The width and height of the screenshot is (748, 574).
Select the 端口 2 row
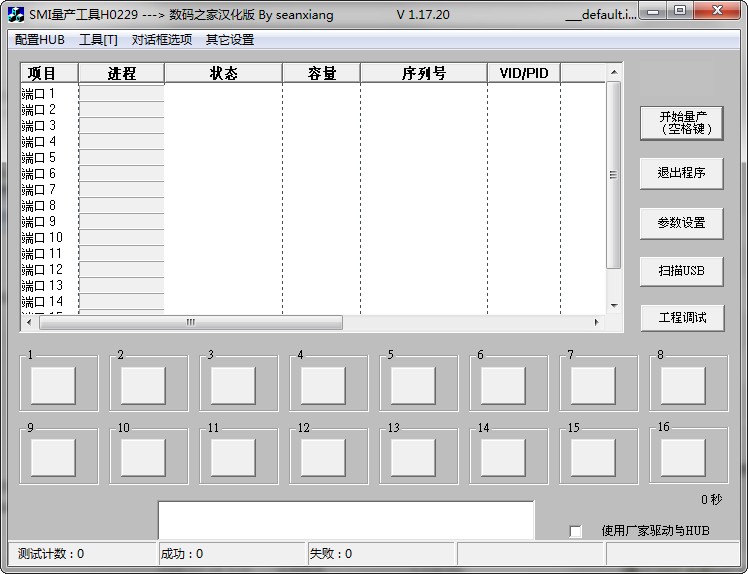tap(313, 110)
